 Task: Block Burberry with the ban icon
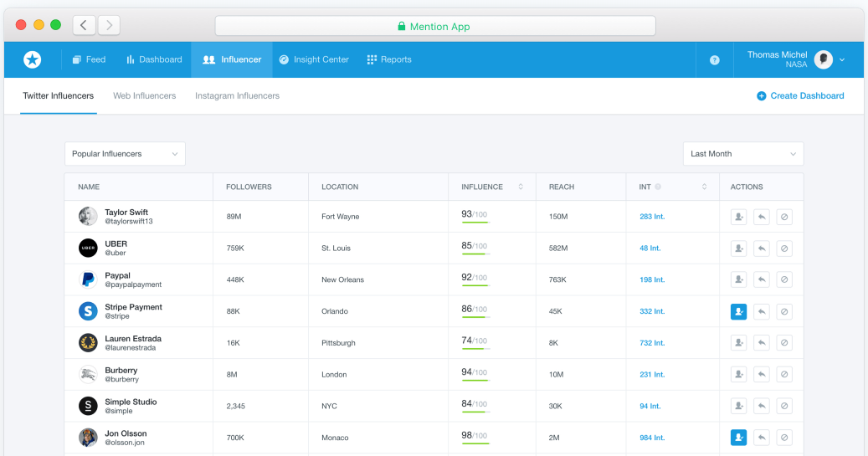click(784, 375)
